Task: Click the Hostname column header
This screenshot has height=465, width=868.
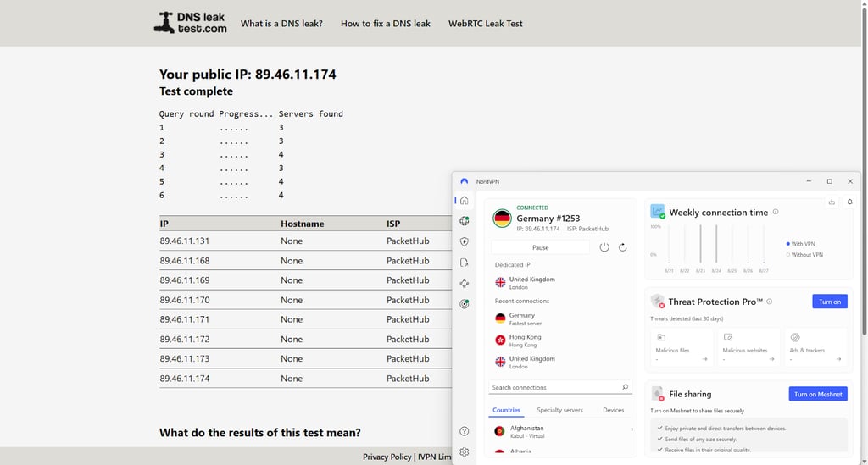Action: [303, 224]
